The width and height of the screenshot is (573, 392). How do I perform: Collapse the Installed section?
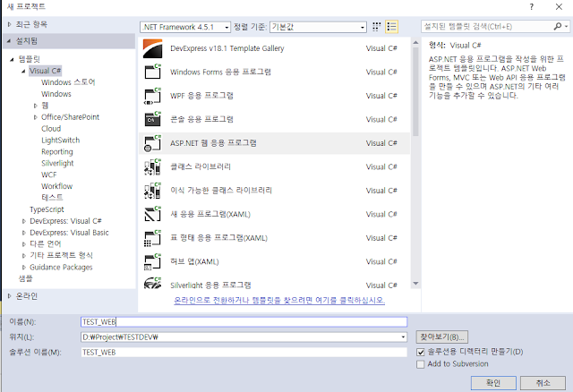[x=9, y=41]
